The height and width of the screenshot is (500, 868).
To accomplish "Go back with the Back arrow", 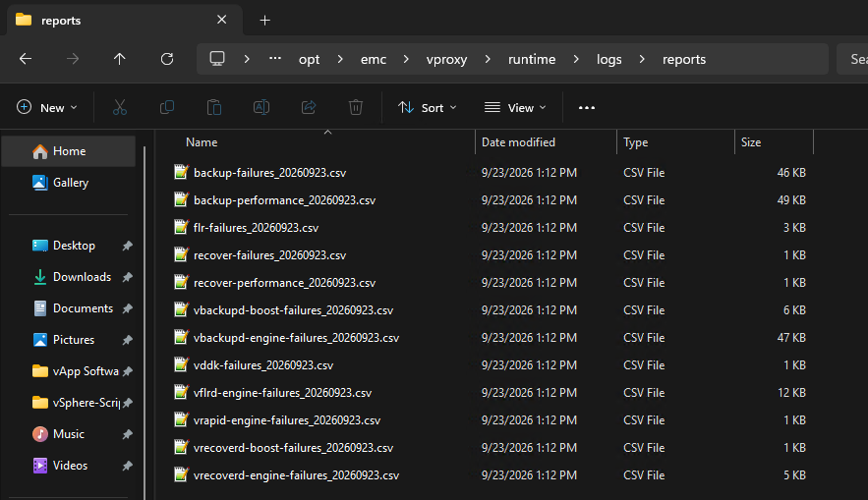I will coord(26,59).
